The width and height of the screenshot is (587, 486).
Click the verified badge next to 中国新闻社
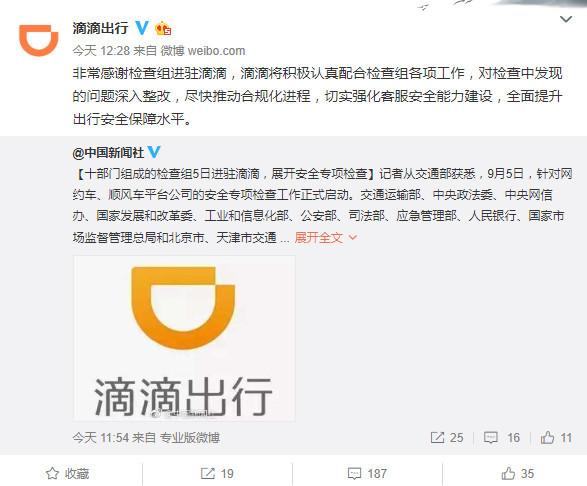point(154,152)
